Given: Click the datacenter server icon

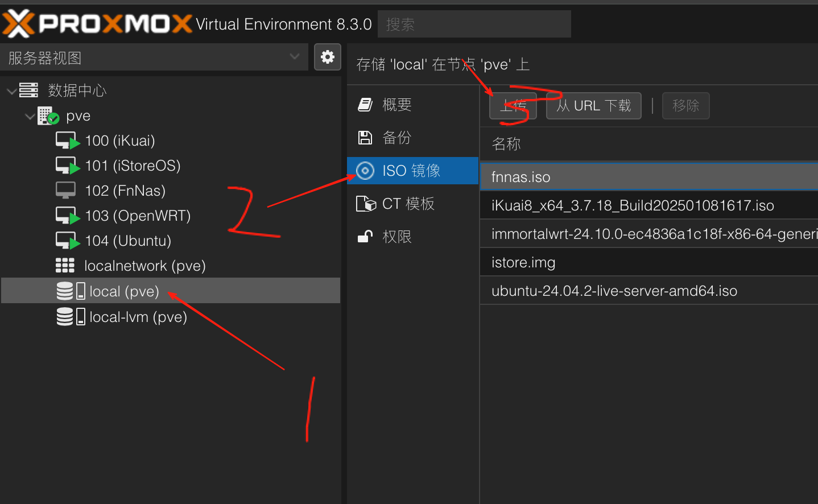Looking at the screenshot, I should [x=28, y=90].
